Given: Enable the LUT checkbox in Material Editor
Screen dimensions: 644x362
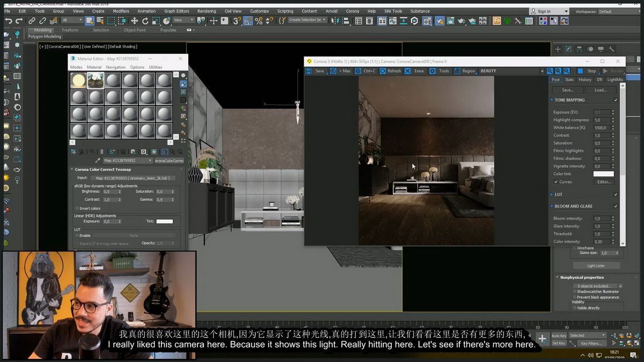Looking at the screenshot, I should [x=77, y=235].
